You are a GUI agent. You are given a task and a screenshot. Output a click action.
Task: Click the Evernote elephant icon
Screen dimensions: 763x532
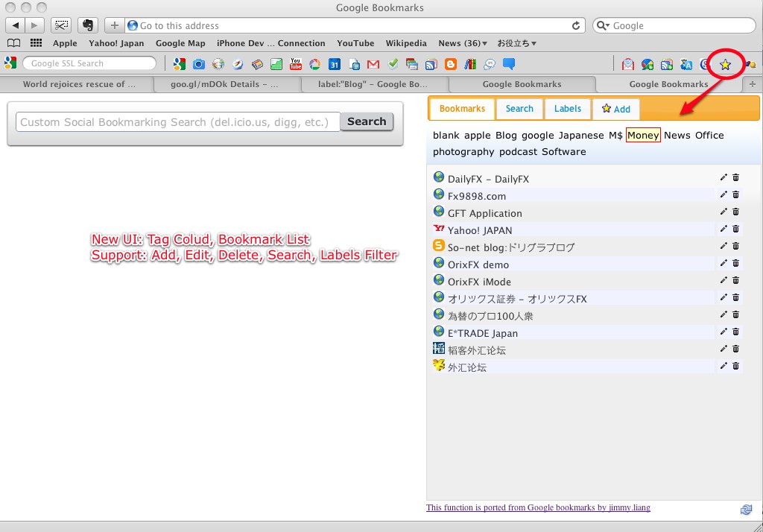tap(88, 25)
